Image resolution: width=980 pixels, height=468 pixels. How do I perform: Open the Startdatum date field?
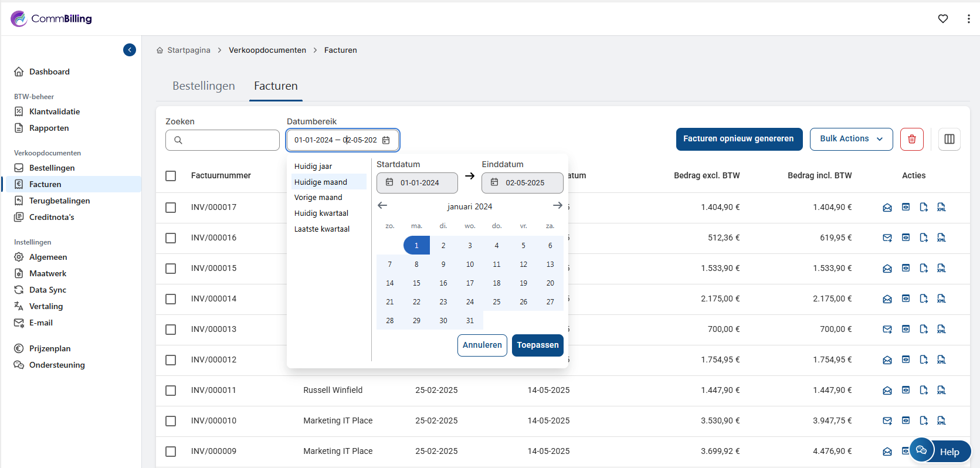point(417,183)
